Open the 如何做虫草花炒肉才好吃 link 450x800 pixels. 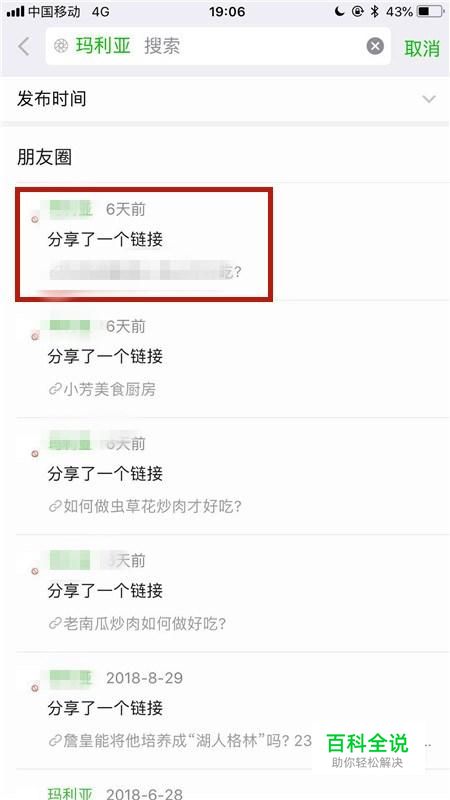pos(152,507)
